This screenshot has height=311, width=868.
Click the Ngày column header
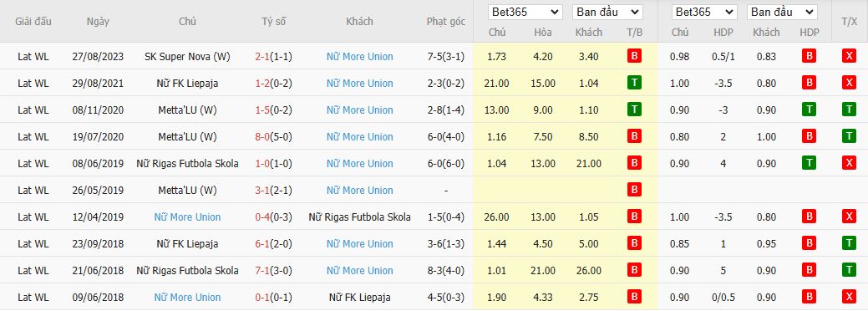98,22
